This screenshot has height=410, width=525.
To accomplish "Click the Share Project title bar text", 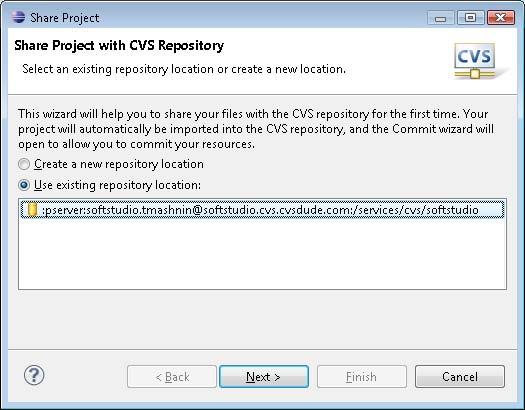I will coord(65,18).
